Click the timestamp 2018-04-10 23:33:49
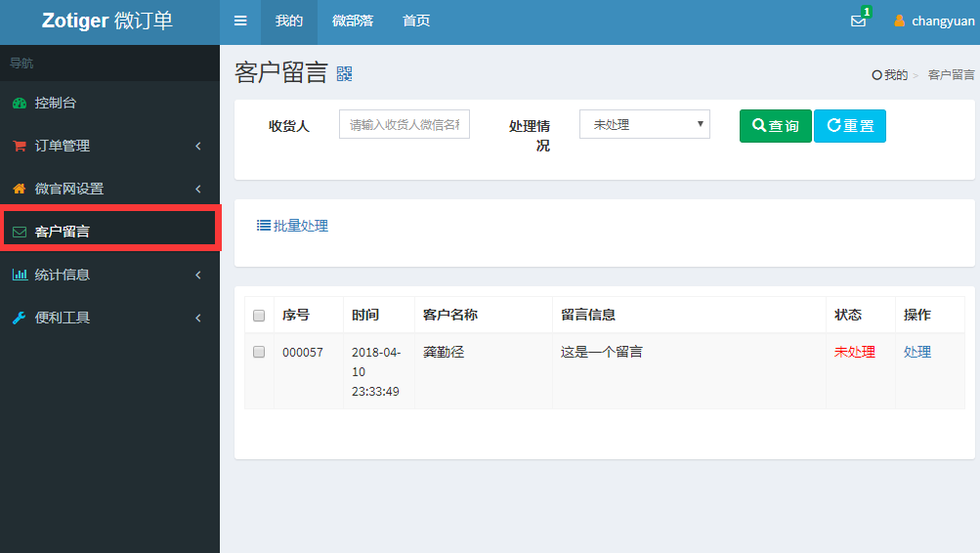This screenshot has height=553, width=980. (x=376, y=372)
